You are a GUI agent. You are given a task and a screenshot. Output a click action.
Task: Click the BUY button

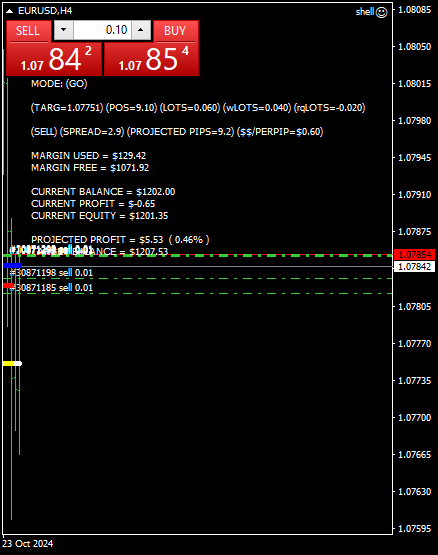pyautogui.click(x=176, y=31)
